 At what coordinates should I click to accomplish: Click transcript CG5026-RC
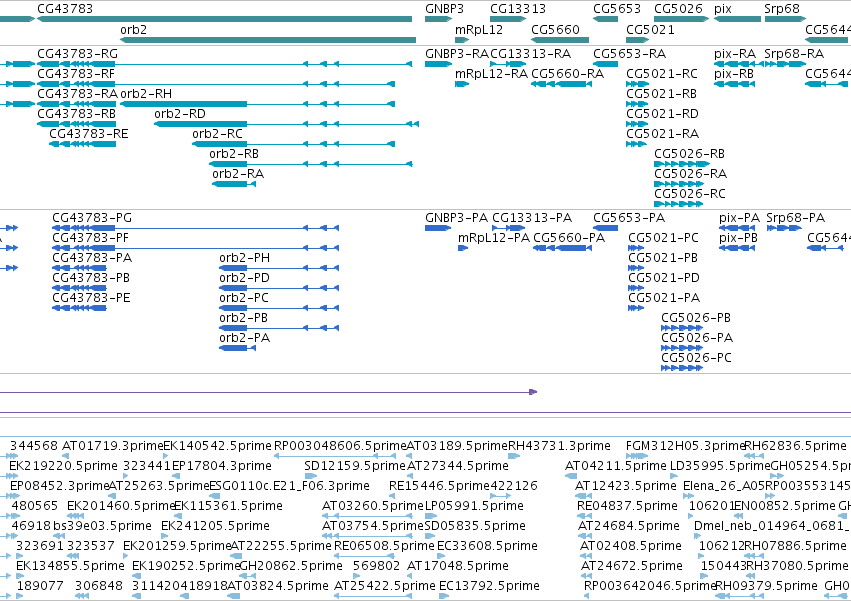coord(690,194)
